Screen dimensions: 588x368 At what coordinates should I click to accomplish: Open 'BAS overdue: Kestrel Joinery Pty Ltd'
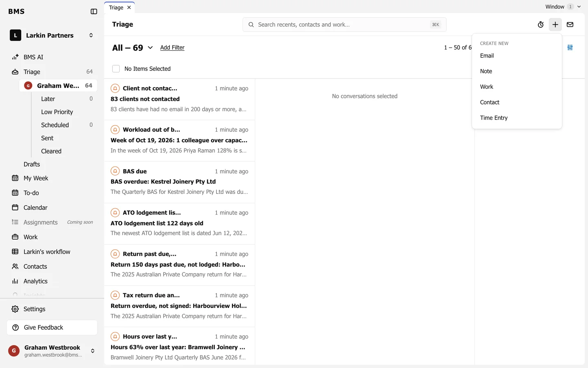coord(180,182)
